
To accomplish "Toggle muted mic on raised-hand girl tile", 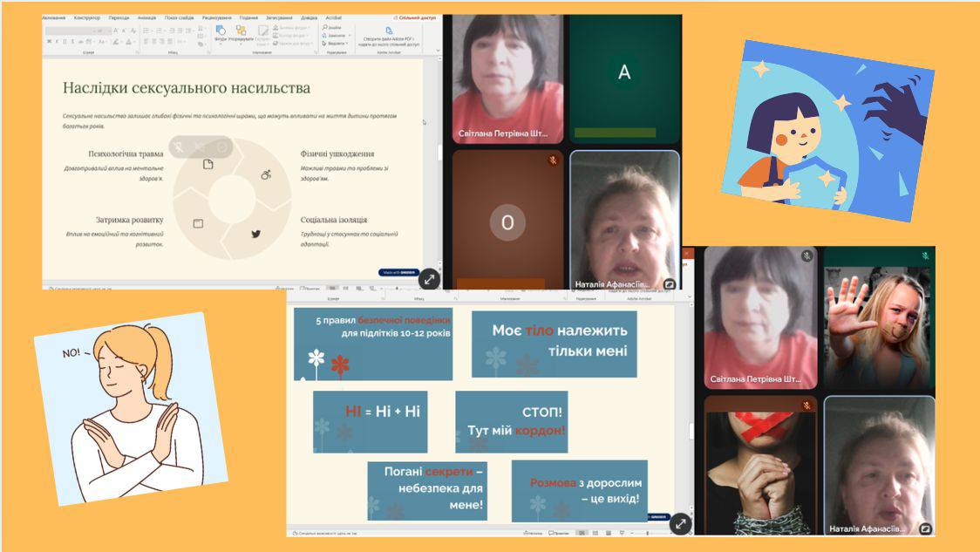I will (925, 256).
